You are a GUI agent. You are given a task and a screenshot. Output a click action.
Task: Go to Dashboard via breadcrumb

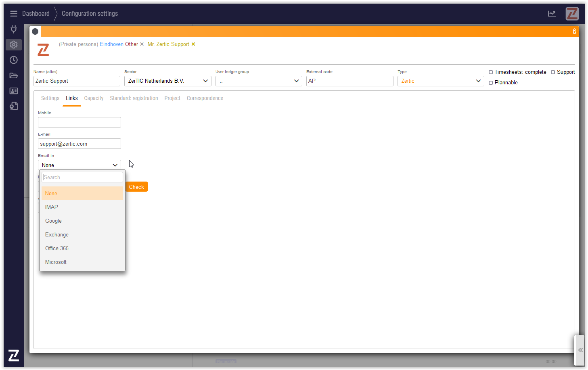(x=36, y=14)
